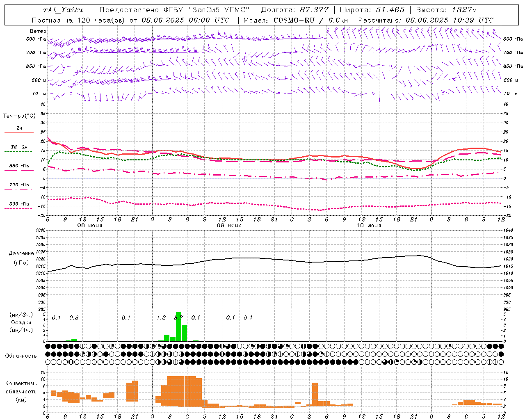Click the 'Давление' pressure panel label

point(21,253)
